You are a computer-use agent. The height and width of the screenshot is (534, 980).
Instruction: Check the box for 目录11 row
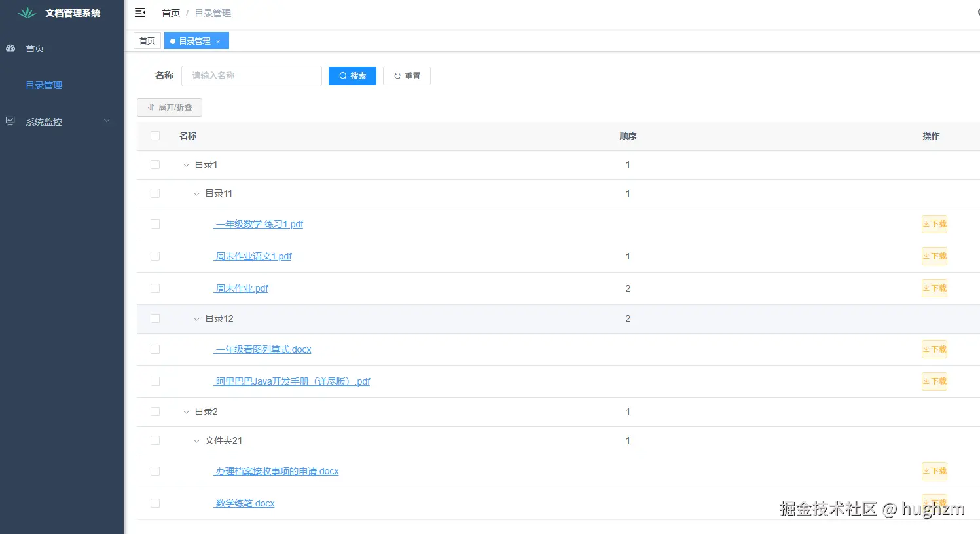[x=155, y=193]
